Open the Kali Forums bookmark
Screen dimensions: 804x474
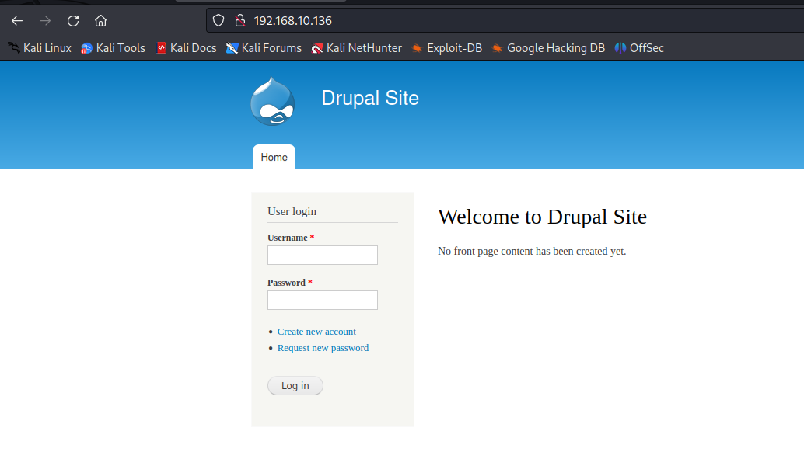point(264,48)
